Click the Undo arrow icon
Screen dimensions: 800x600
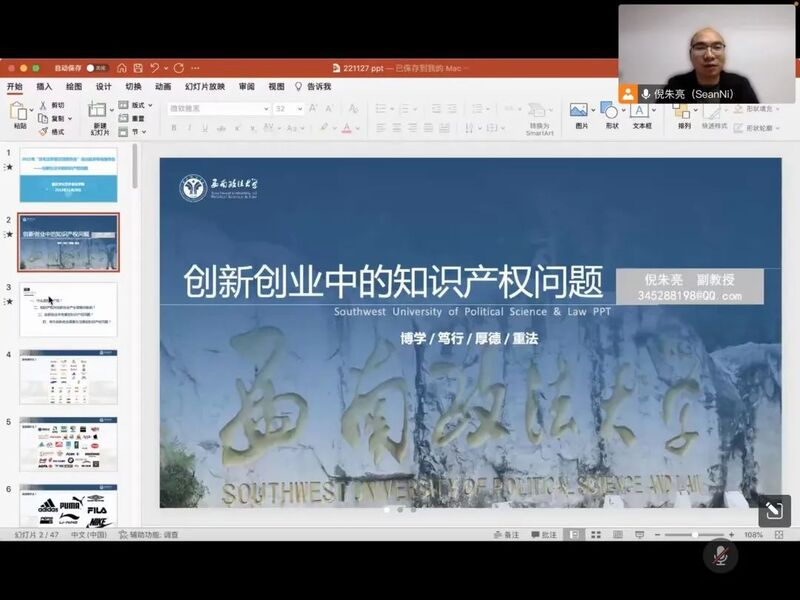[x=155, y=68]
